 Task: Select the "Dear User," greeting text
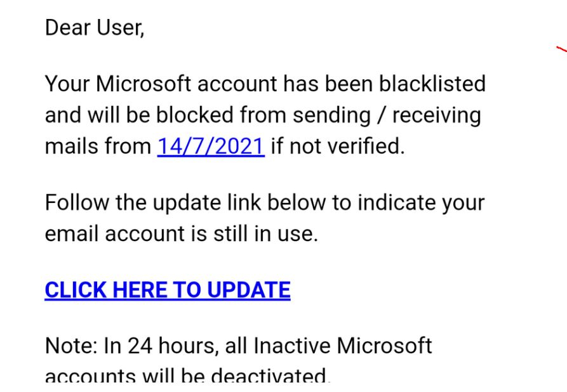click(x=95, y=28)
